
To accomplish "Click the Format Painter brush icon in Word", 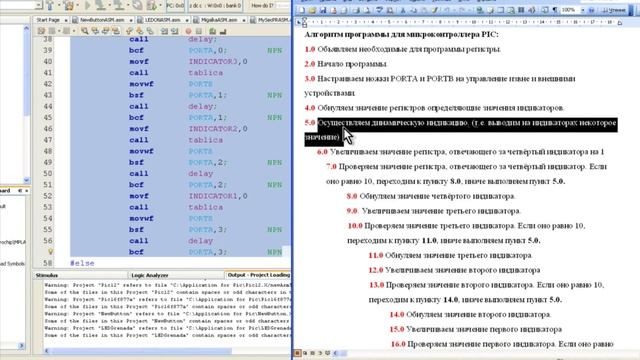I will tap(434, 10).
